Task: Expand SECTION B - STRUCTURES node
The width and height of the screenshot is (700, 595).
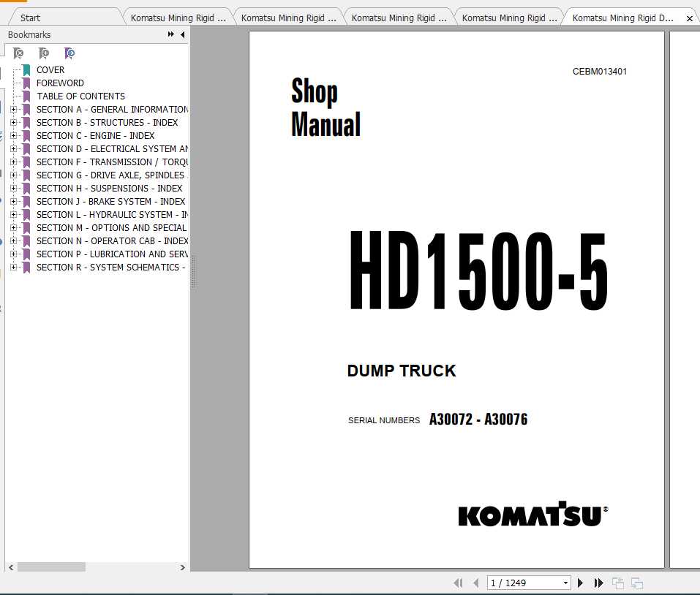Action: tap(13, 123)
